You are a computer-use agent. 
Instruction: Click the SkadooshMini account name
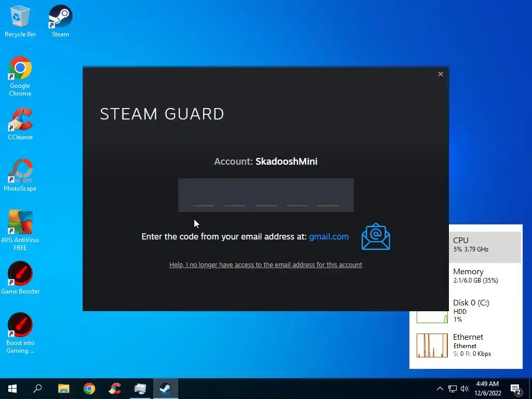point(286,162)
